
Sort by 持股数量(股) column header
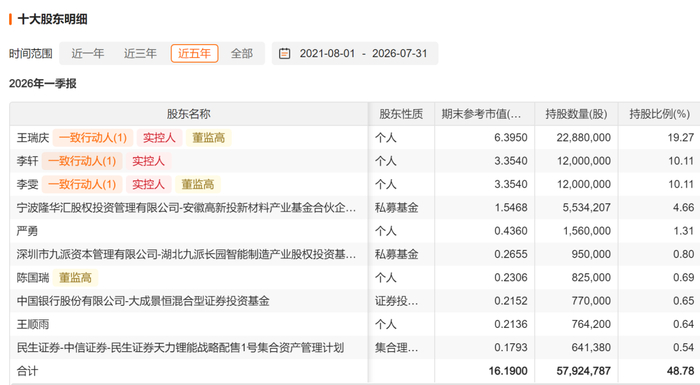[576, 114]
